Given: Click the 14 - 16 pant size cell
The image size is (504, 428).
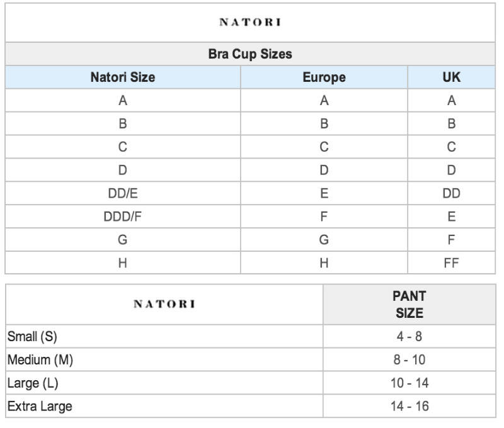Looking at the screenshot, I should 409,406.
